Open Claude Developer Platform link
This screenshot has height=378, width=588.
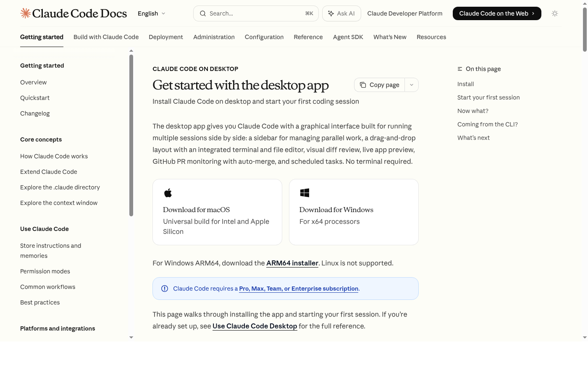(x=405, y=13)
